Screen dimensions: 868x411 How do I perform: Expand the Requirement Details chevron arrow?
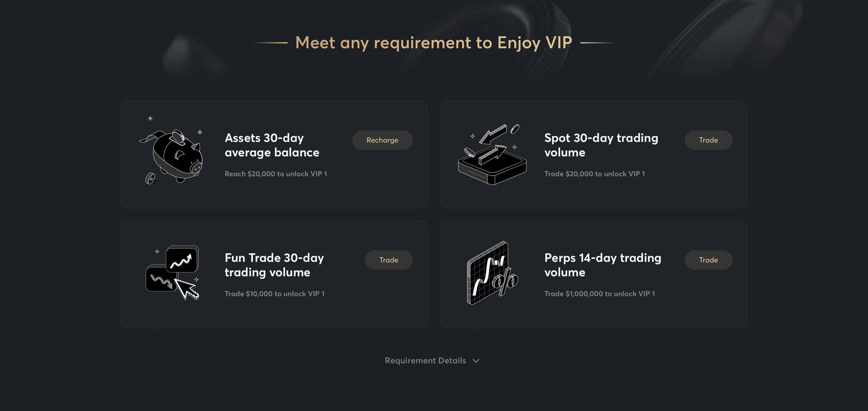point(476,361)
